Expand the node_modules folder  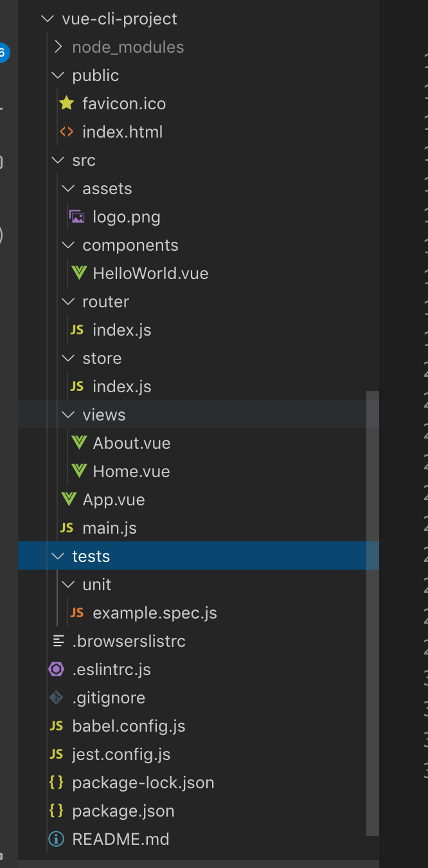pyautogui.click(x=58, y=47)
